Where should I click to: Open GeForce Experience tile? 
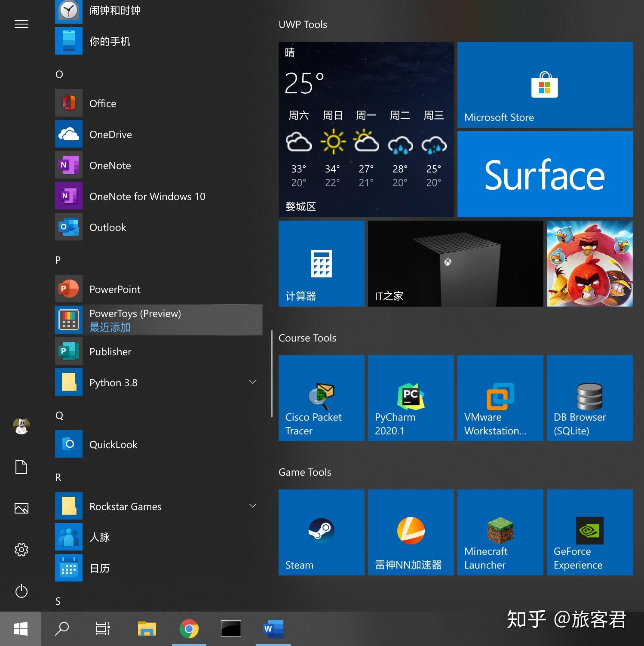point(590,532)
